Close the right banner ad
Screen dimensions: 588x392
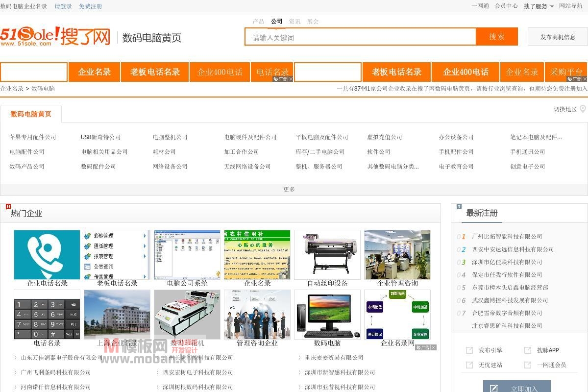[585, 79]
